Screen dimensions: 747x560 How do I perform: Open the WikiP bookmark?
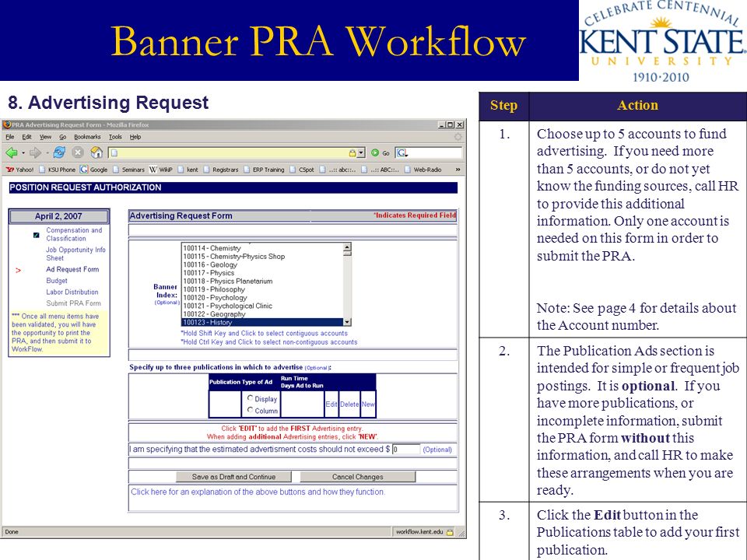(161, 170)
